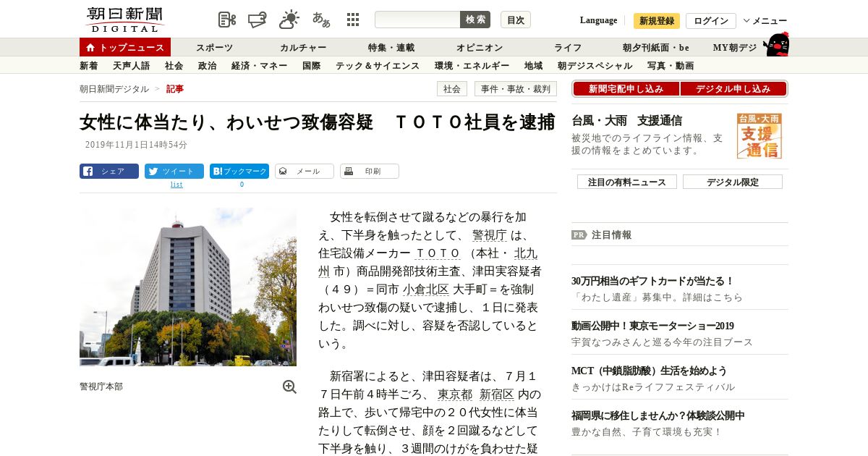The width and height of the screenshot is (868, 456).
Task: Click the Hatena bookmark count 0
Action: (x=242, y=185)
